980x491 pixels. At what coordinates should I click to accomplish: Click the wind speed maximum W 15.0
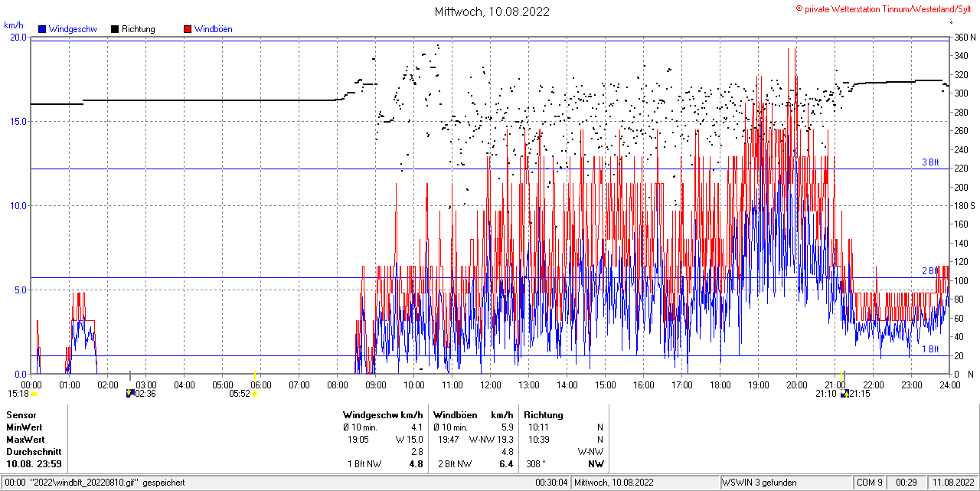tap(409, 440)
